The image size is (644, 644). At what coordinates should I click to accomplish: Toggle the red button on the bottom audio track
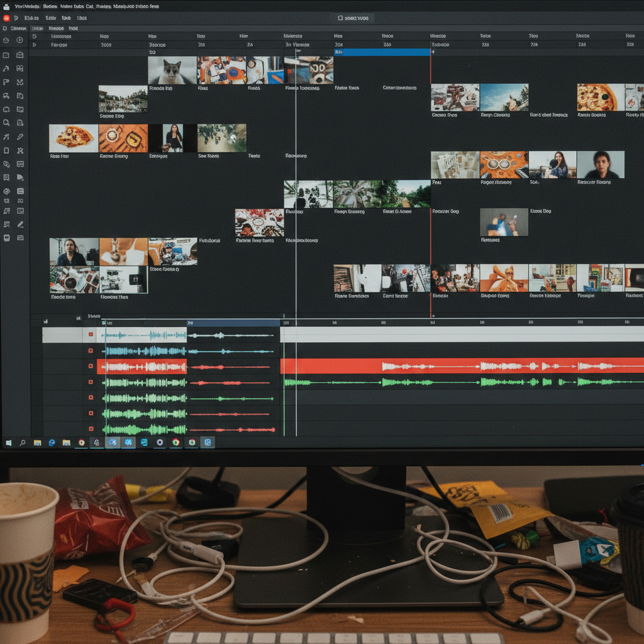(91, 429)
